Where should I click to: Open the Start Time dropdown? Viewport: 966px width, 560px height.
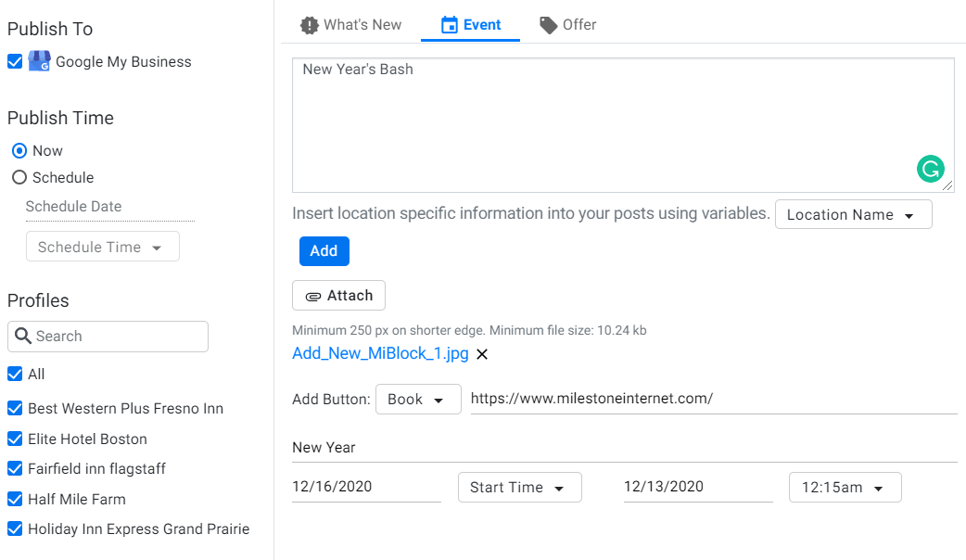pos(519,488)
